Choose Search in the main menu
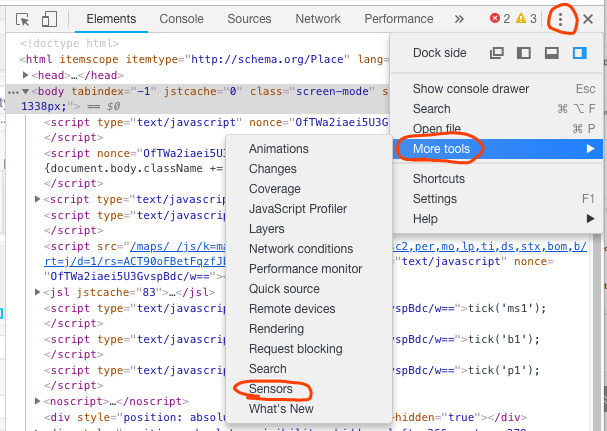 tap(498, 109)
